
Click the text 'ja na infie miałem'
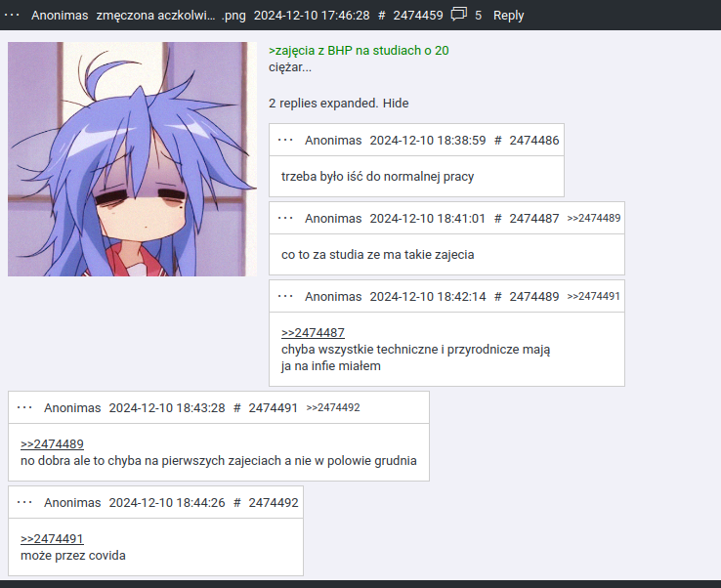click(331, 366)
